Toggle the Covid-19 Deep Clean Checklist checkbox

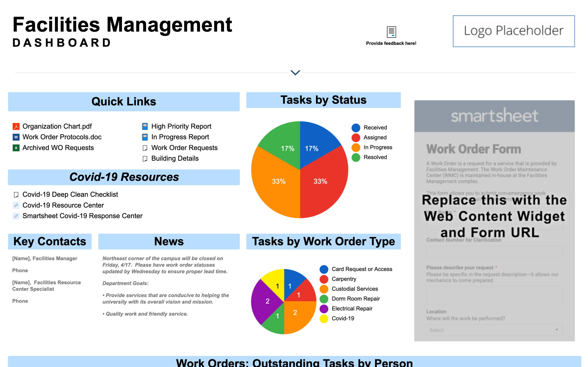point(16,194)
